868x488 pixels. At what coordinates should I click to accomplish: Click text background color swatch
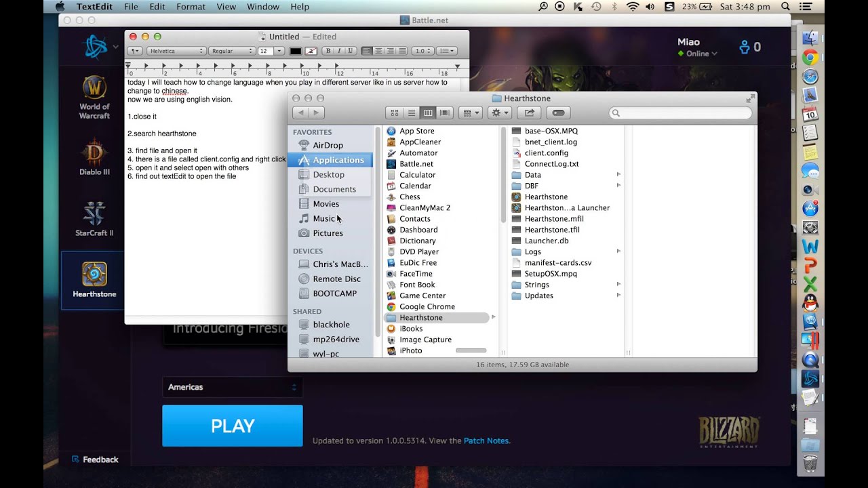(x=311, y=51)
